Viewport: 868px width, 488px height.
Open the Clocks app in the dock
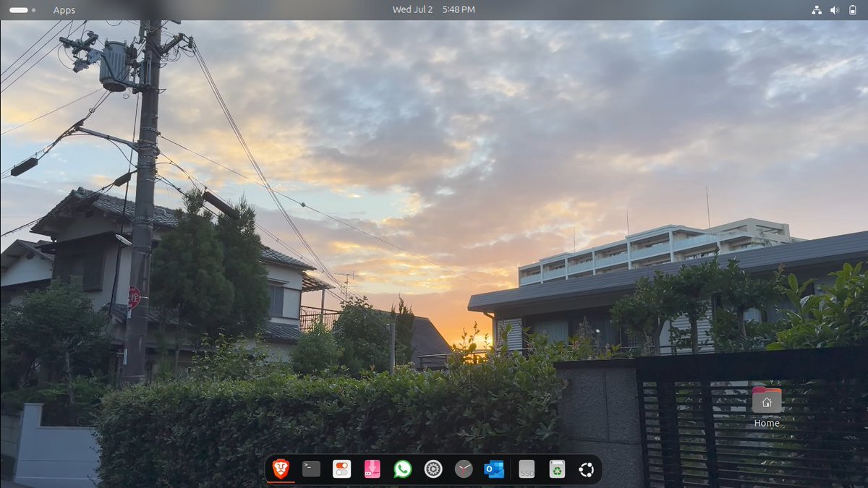pos(464,469)
